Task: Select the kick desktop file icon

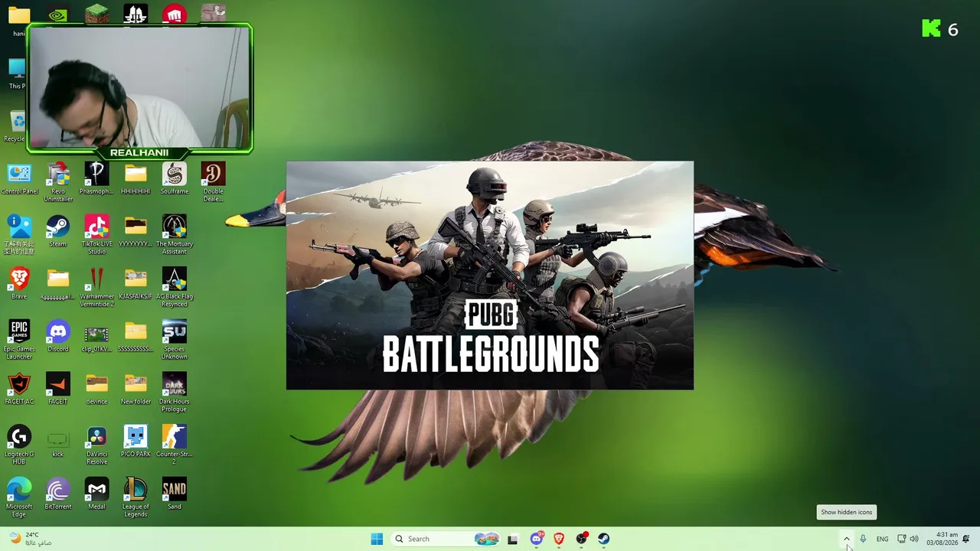Action: click(57, 444)
